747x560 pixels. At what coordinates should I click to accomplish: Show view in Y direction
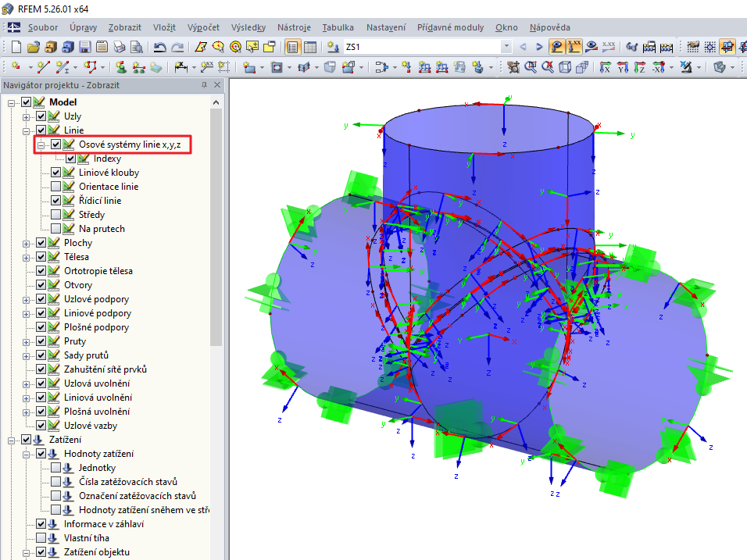pos(622,67)
